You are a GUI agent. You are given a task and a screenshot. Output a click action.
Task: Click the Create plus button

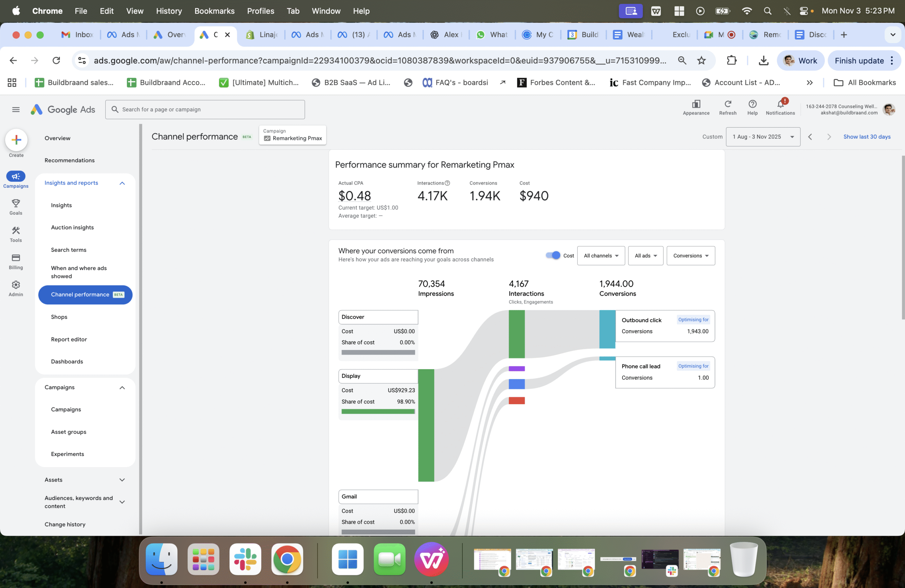16,140
